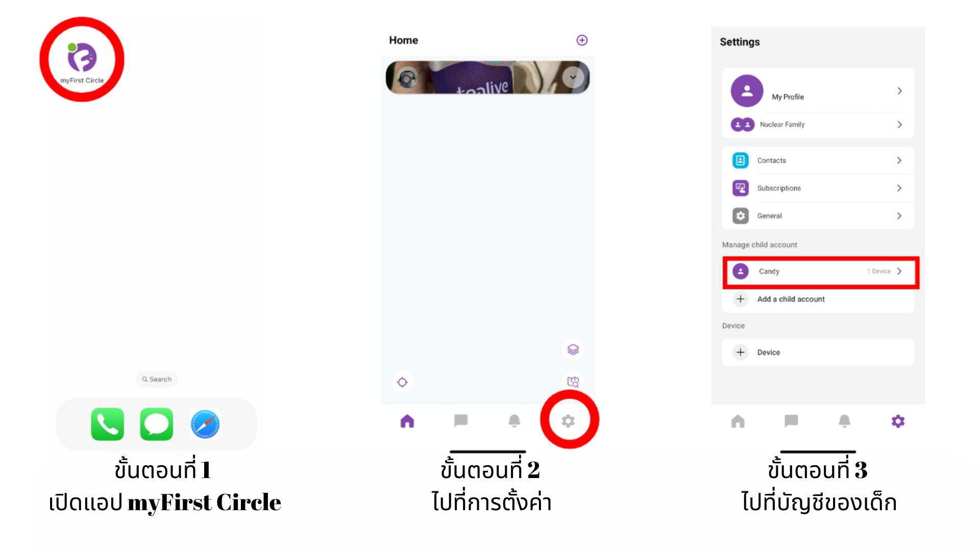Screen dimensions: 980x551
Task: Open My Profile chevron in Settings
Action: coord(900,91)
